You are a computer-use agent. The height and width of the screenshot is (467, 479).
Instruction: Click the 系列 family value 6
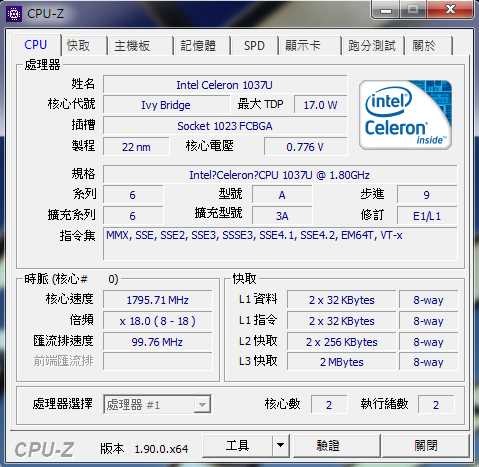[133, 195]
